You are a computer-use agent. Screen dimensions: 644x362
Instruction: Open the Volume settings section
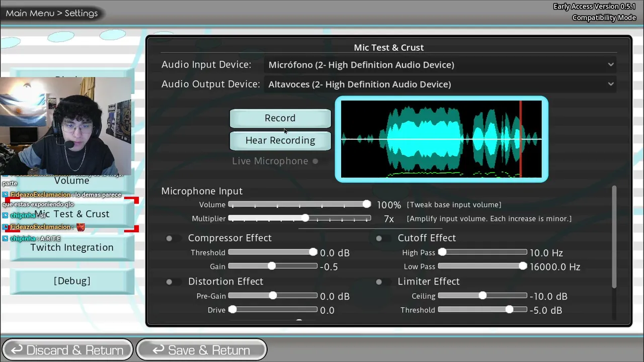(72, 180)
